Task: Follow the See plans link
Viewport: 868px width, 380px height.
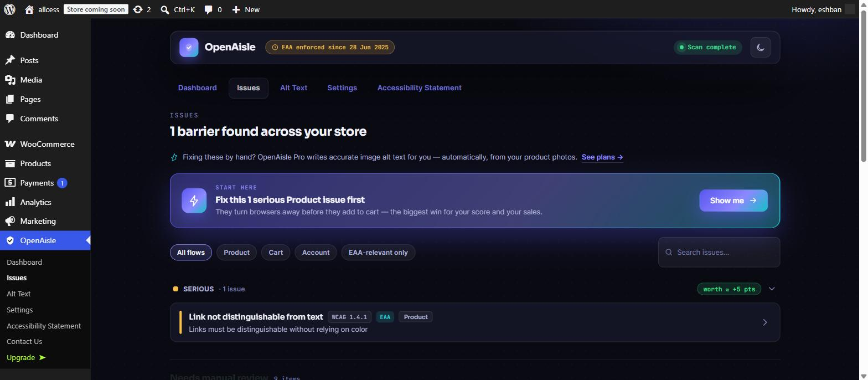Action: pos(602,157)
